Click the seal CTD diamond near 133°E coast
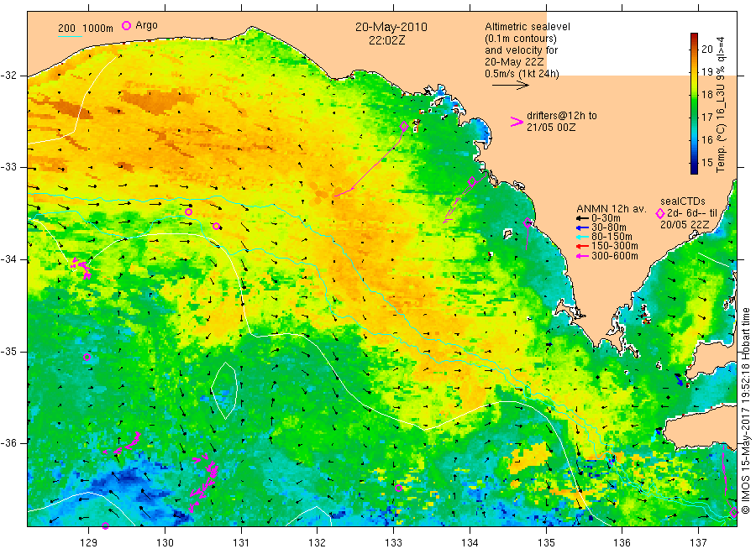This screenshot has width=756, height=554. 404,126
